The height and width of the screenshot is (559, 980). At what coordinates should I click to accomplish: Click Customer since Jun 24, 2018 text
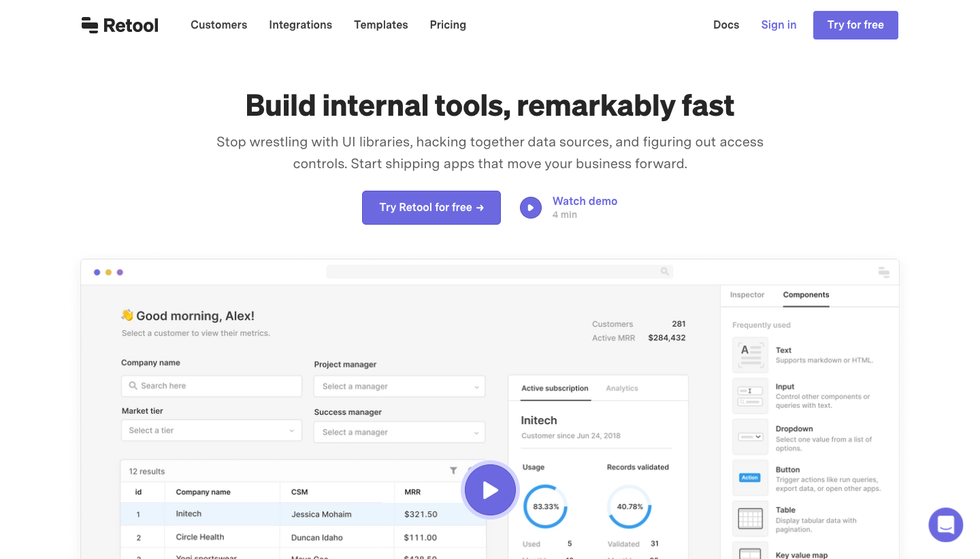[x=571, y=436]
